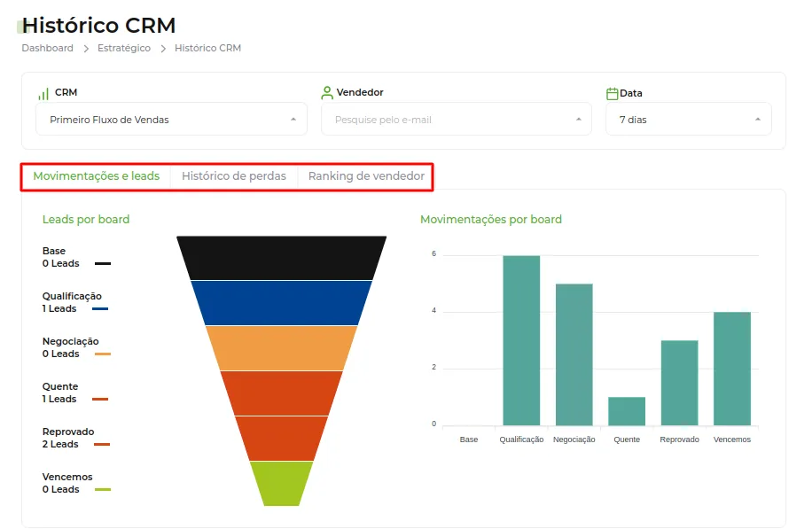Click the Negociação orange legend swatch
The width and height of the screenshot is (812, 529).
pyautogui.click(x=103, y=354)
